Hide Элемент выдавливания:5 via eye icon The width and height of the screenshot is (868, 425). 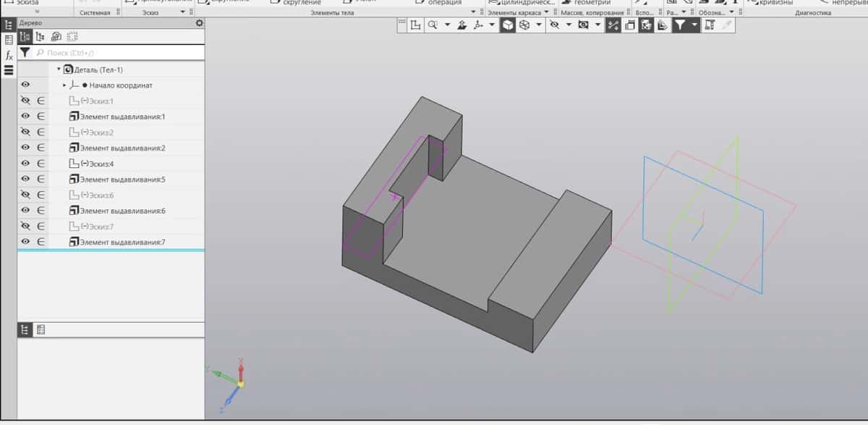click(x=25, y=179)
